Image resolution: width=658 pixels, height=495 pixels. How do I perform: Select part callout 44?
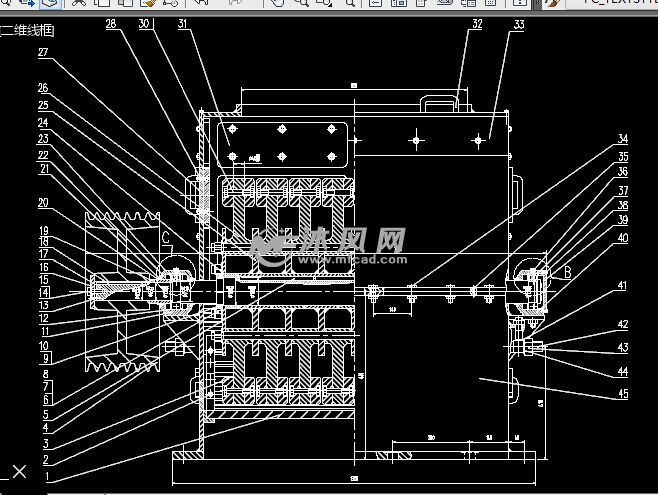click(x=623, y=372)
